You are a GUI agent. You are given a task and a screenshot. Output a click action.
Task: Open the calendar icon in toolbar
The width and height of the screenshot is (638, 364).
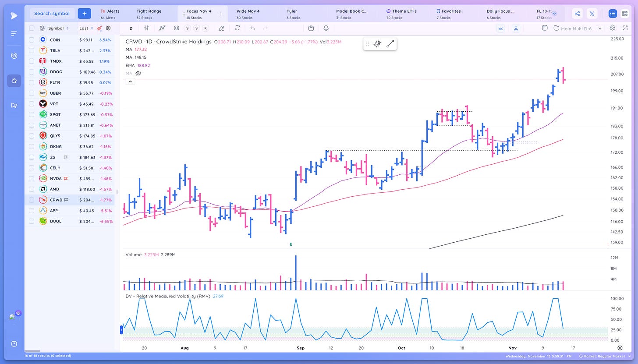coord(311,28)
